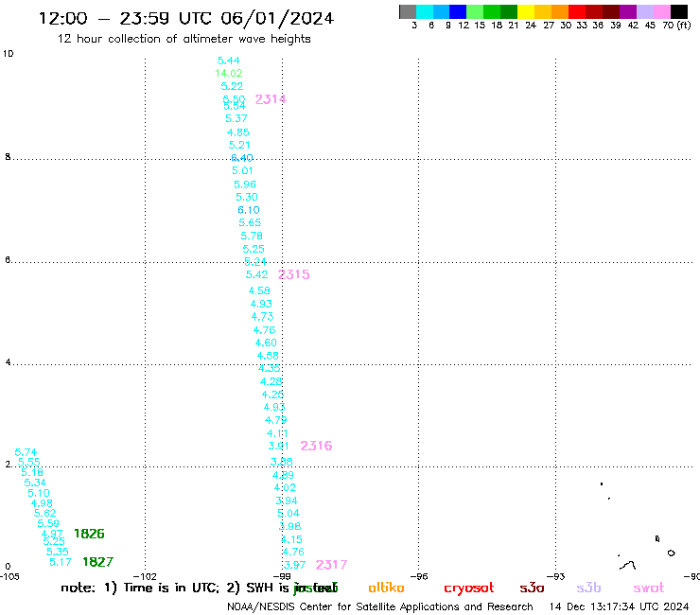The image size is (700, 615).
Task: Click the wave height value 5.18
Action: (x=32, y=472)
